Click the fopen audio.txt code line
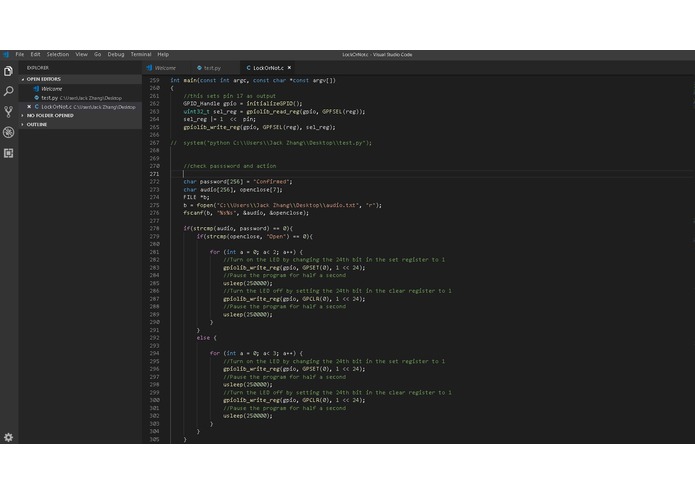 [x=282, y=205]
